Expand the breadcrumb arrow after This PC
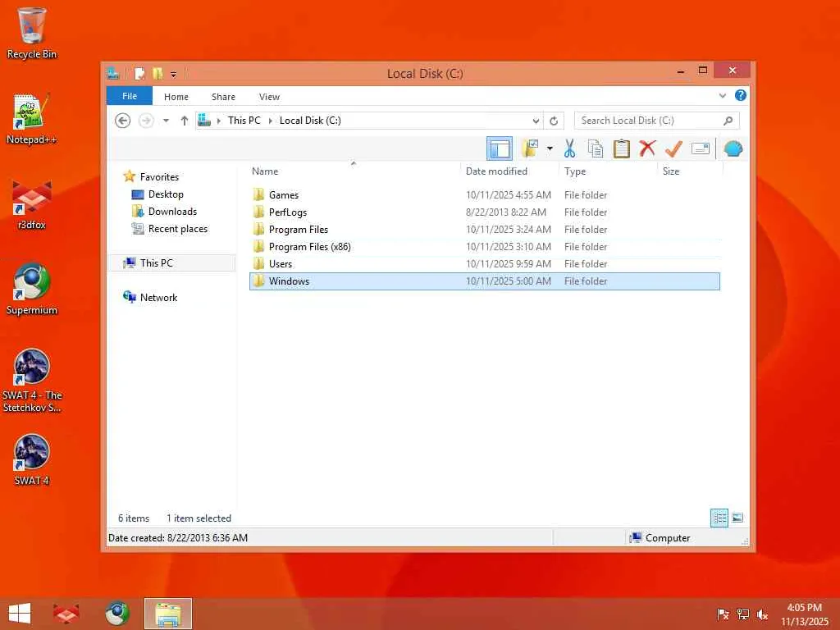840x630 pixels. (x=270, y=121)
